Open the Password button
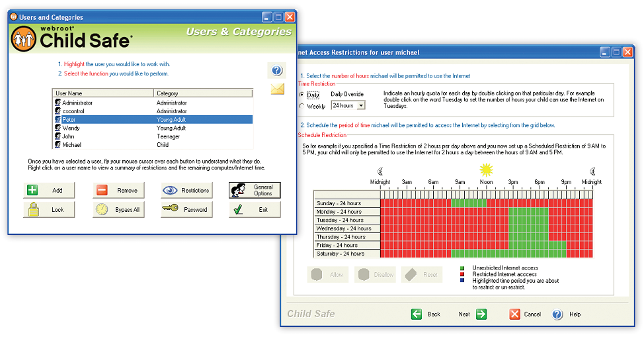This screenshot has width=644, height=337. click(187, 209)
